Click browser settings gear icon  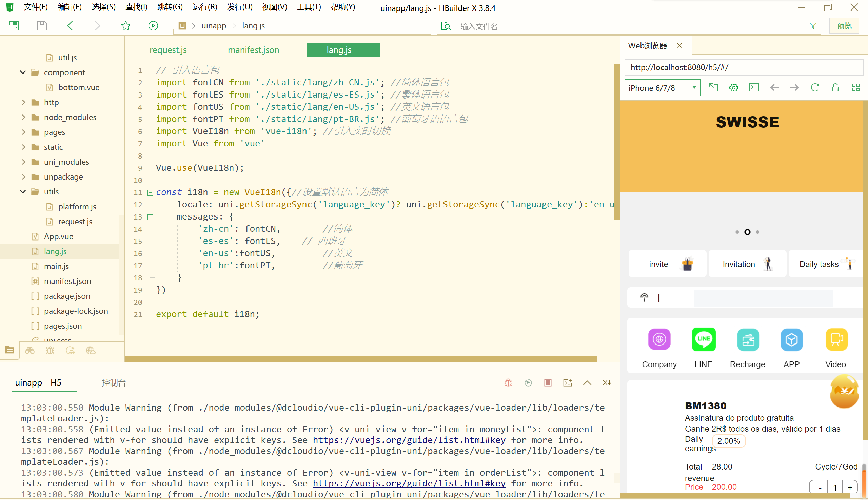(x=734, y=88)
